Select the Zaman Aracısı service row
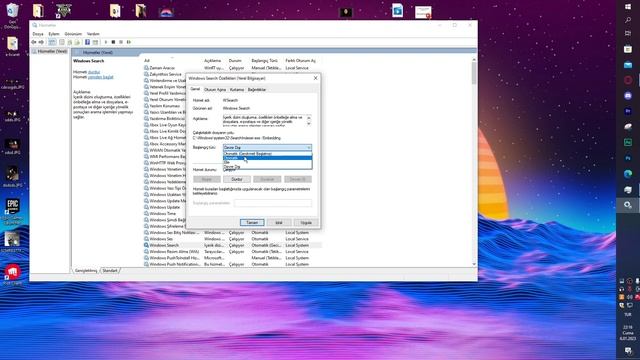 point(233,68)
